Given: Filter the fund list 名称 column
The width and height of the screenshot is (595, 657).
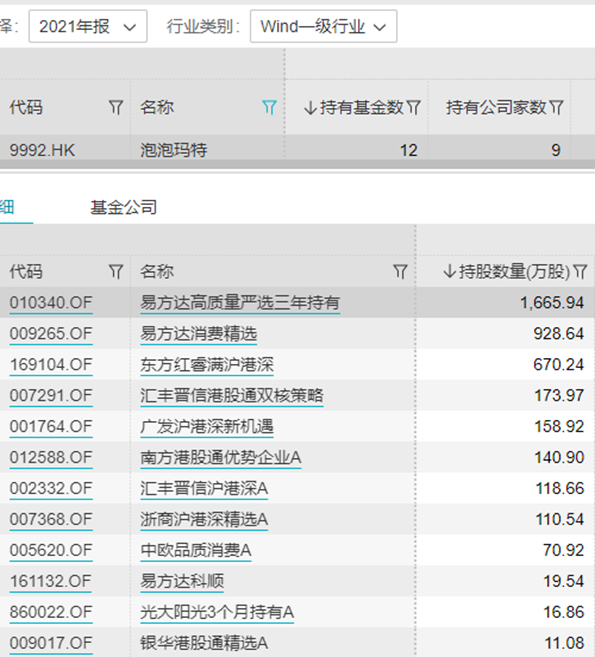Looking at the screenshot, I should pos(400,272).
